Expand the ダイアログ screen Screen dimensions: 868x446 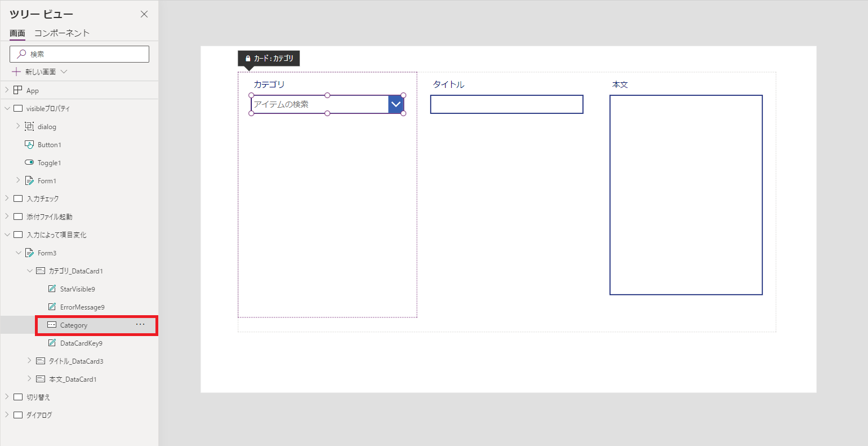point(7,415)
